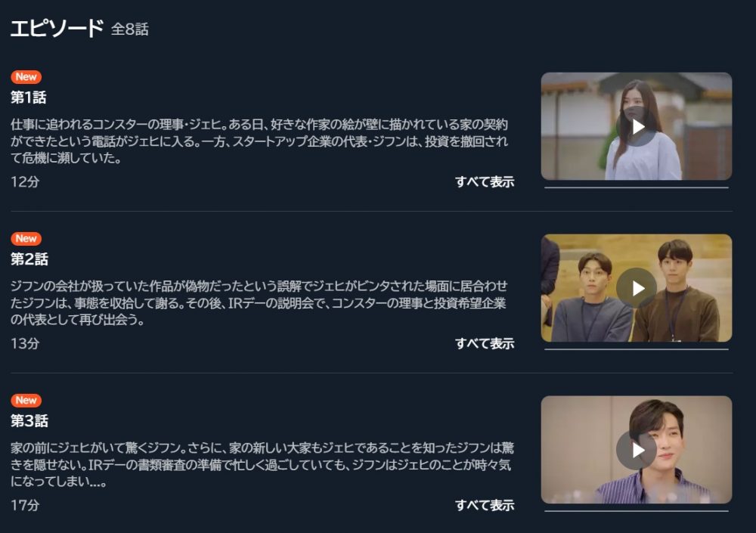
Task: Click the progress bar under episode 1 thumbnail
Action: coord(637,187)
